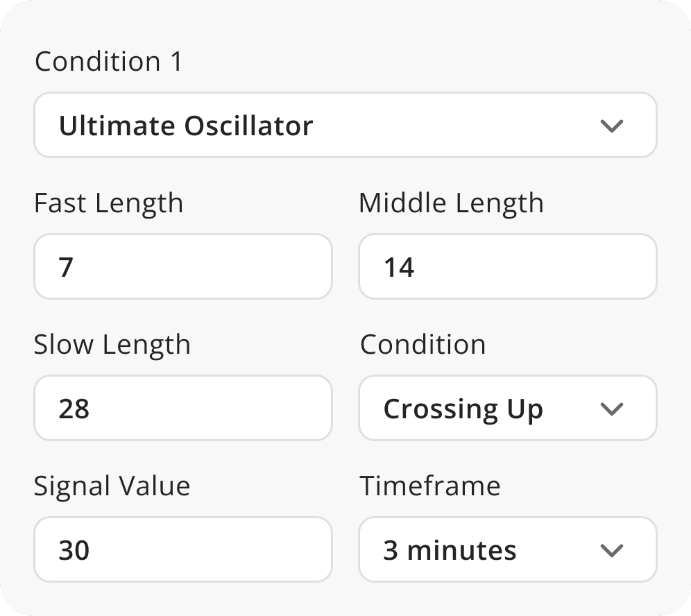Open the 3 minutes Timeframe dropdown

click(507, 550)
